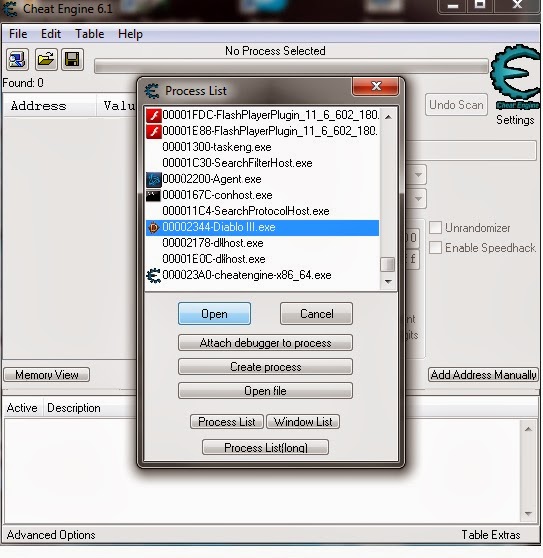
Task: Open Settings under the Cheat Engine logo
Action: tap(515, 120)
